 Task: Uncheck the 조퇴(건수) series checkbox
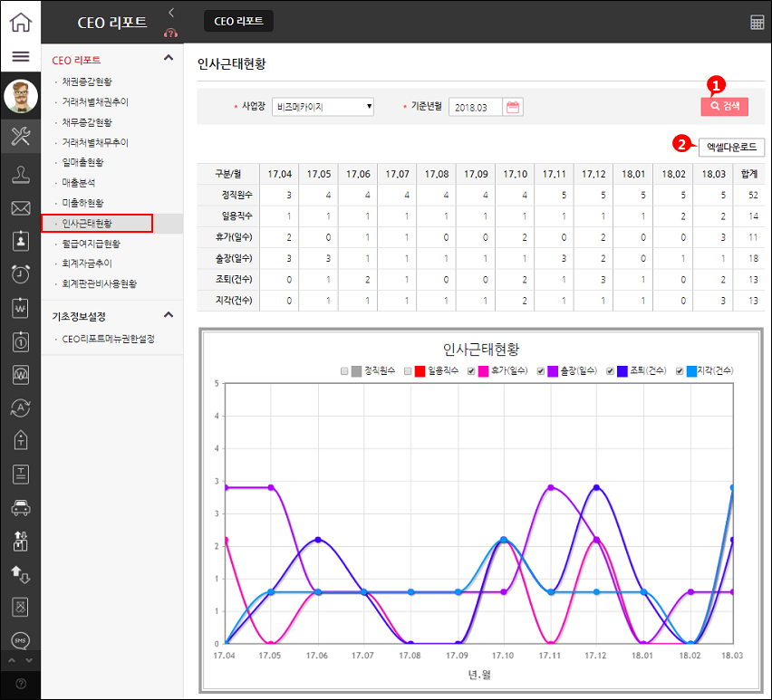(610, 371)
